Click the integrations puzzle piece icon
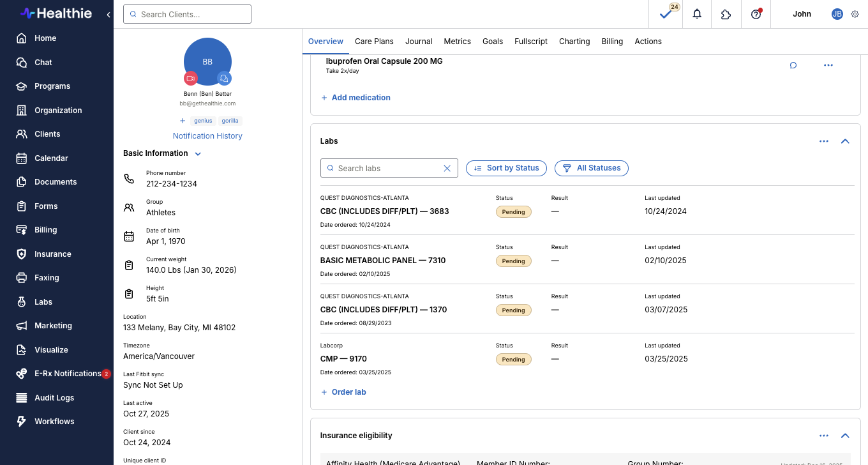This screenshot has height=465, width=868. tap(726, 14)
